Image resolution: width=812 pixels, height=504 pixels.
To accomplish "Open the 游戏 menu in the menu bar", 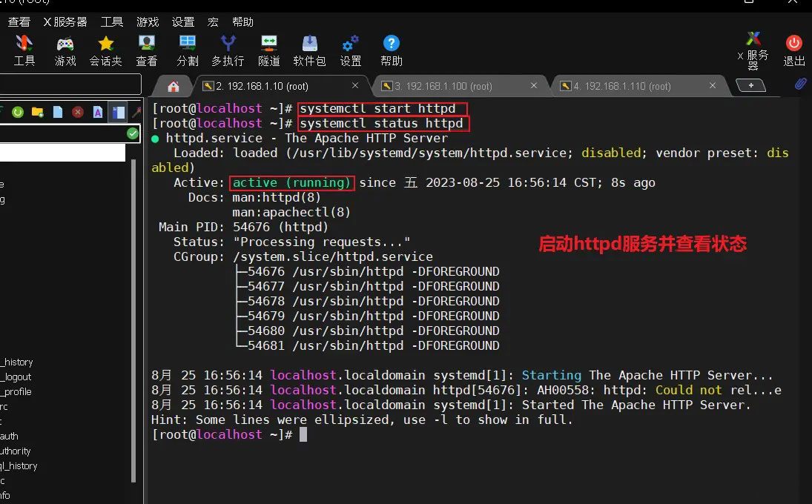I will (148, 21).
